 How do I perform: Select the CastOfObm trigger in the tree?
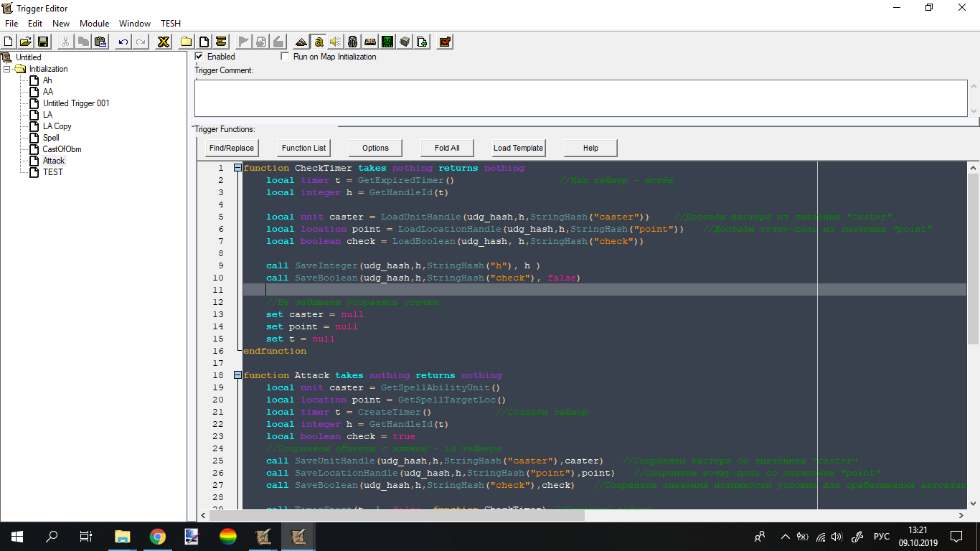62,149
